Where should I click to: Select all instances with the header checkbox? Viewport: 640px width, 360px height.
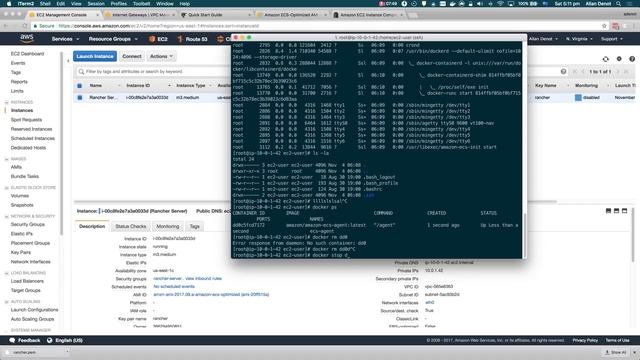click(x=80, y=86)
